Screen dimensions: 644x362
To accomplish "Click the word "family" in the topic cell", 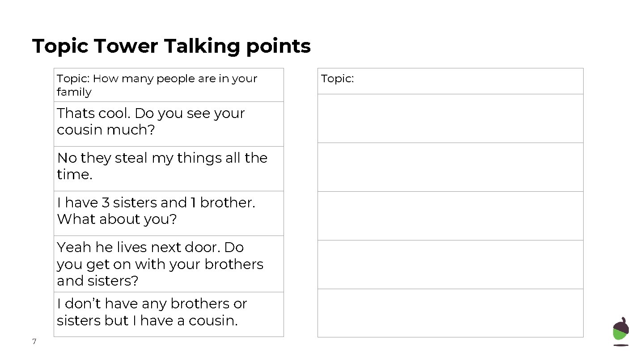I will (74, 92).
